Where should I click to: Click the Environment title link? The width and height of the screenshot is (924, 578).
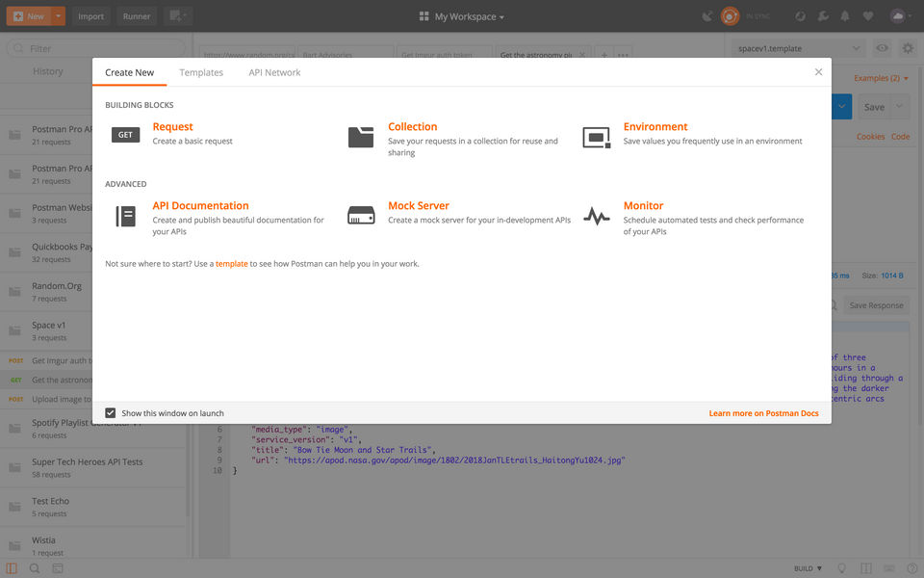[x=655, y=127]
